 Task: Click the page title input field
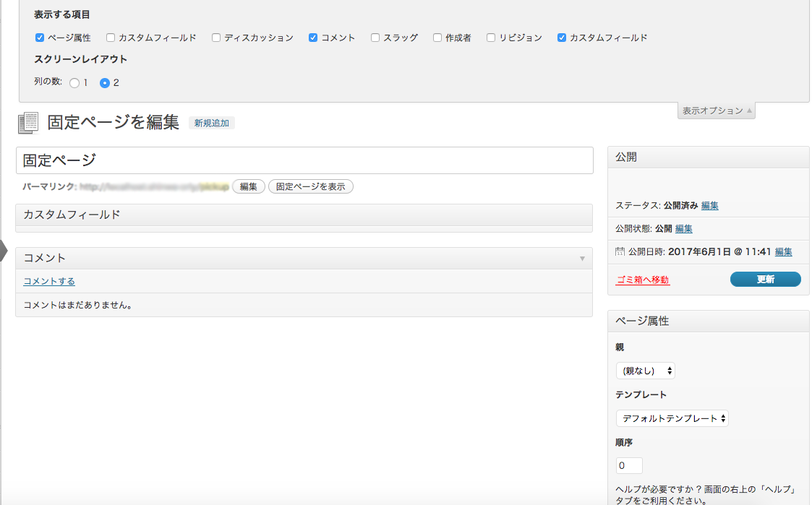[304, 160]
